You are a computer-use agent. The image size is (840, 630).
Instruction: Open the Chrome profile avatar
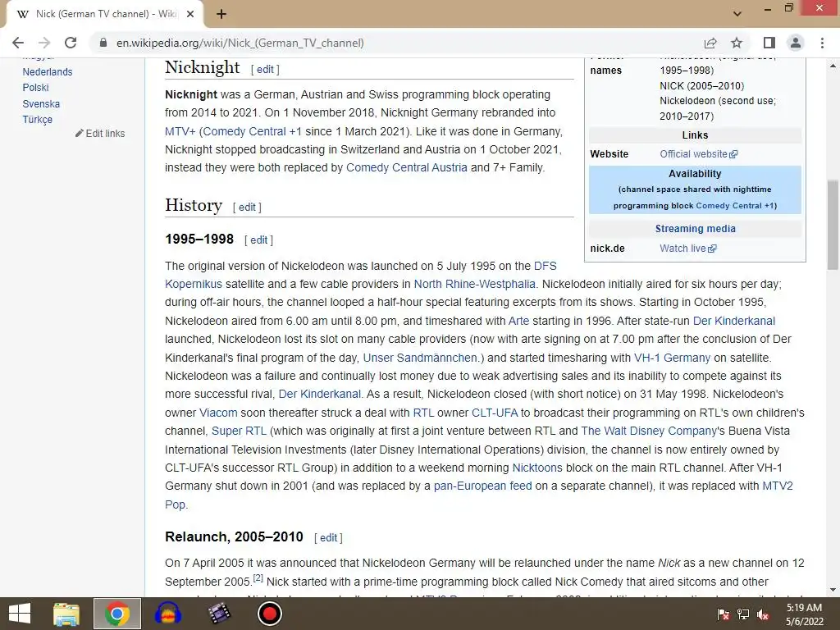[x=796, y=43]
